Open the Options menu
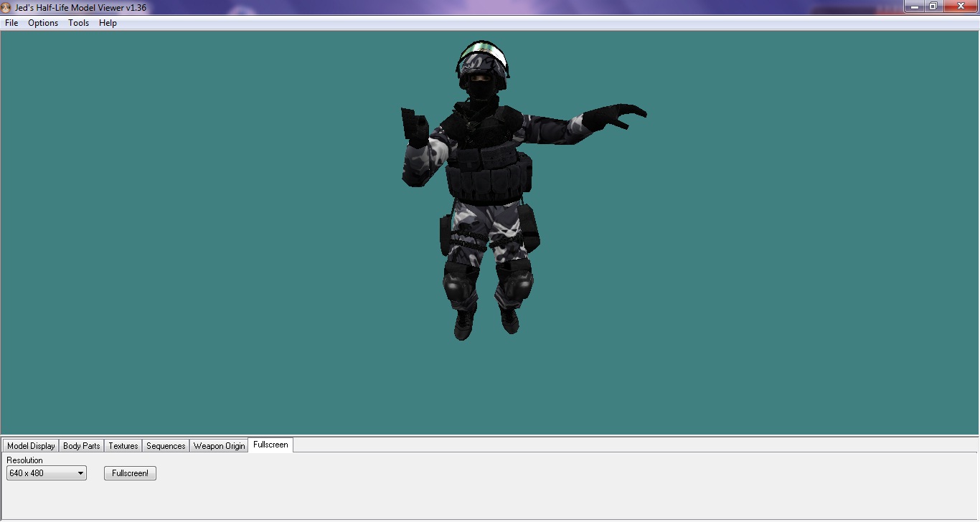Viewport: 980px width, 522px height. pos(43,23)
